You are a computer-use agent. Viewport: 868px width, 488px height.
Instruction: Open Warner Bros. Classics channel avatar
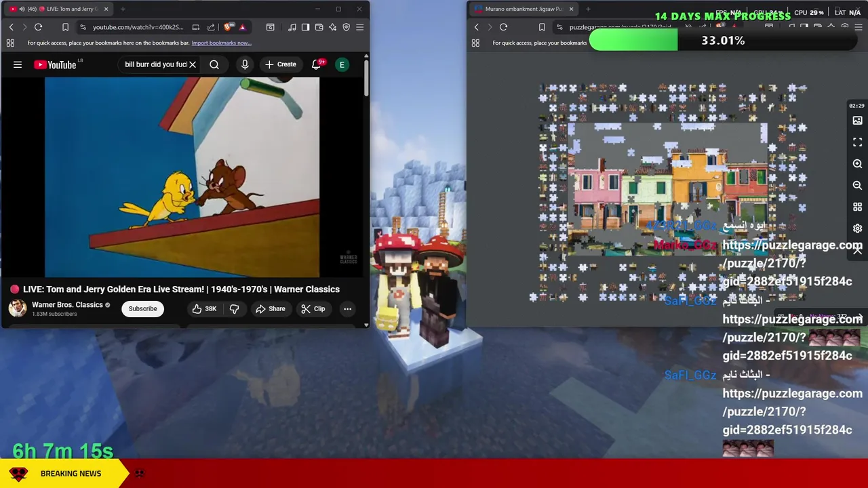(x=18, y=308)
